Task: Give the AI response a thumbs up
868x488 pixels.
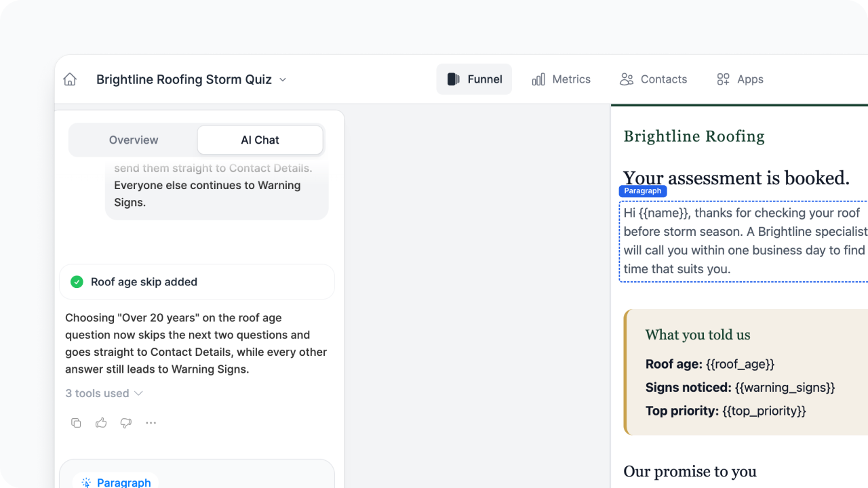Action: [101, 423]
